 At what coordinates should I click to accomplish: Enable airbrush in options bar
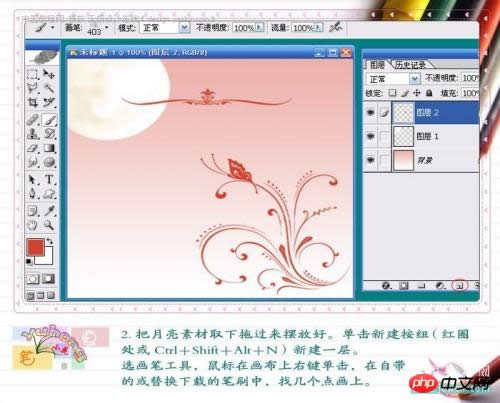[x=335, y=27]
